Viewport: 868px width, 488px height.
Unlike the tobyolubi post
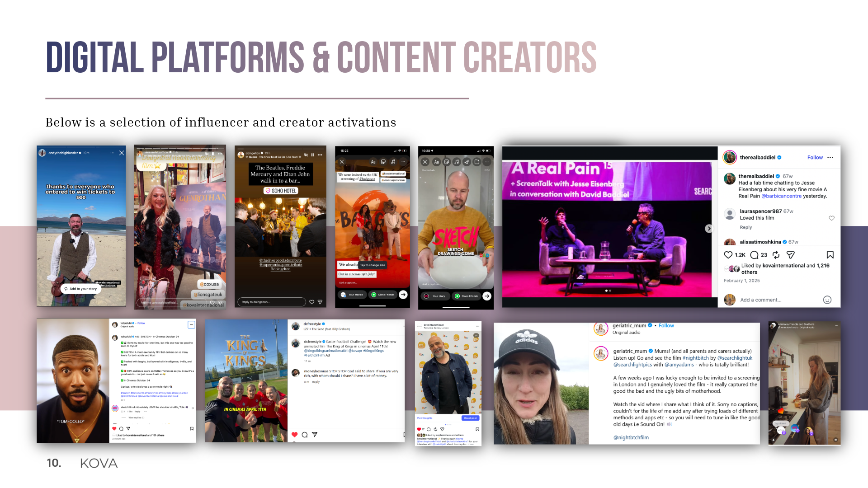click(x=114, y=428)
